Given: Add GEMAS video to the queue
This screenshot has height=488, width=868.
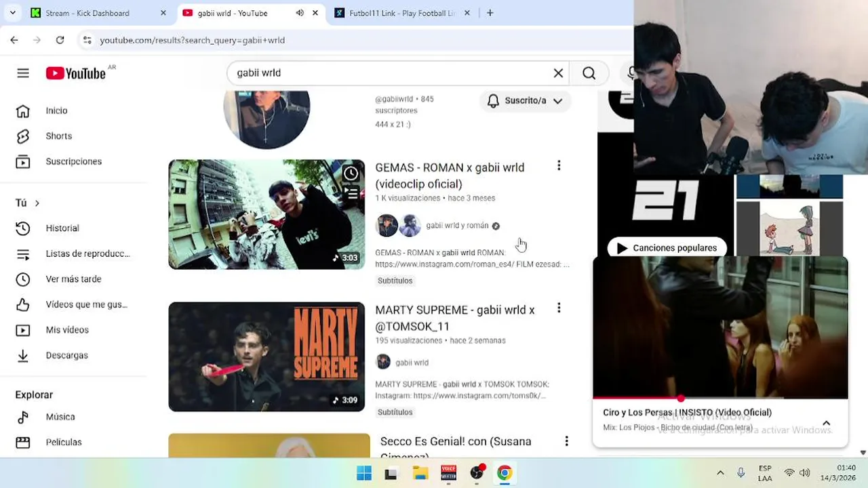Looking at the screenshot, I should [x=351, y=193].
